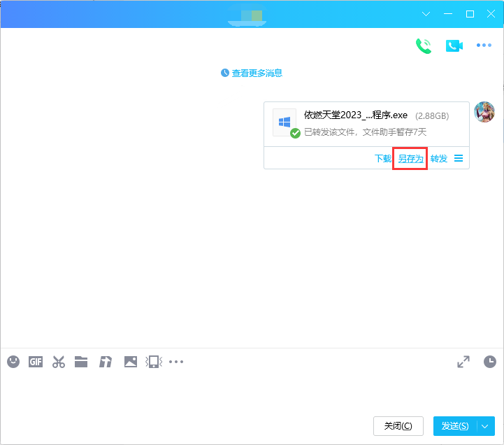
Task: Open message history via the clock icon
Action: [490, 362]
